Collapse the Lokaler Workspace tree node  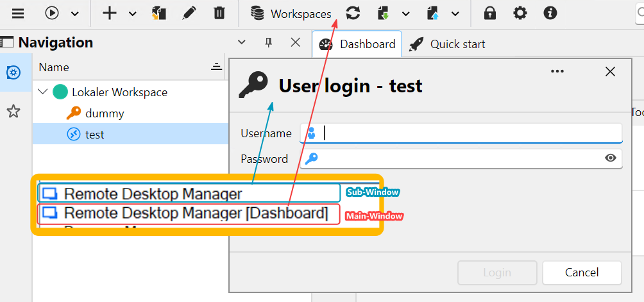point(43,92)
